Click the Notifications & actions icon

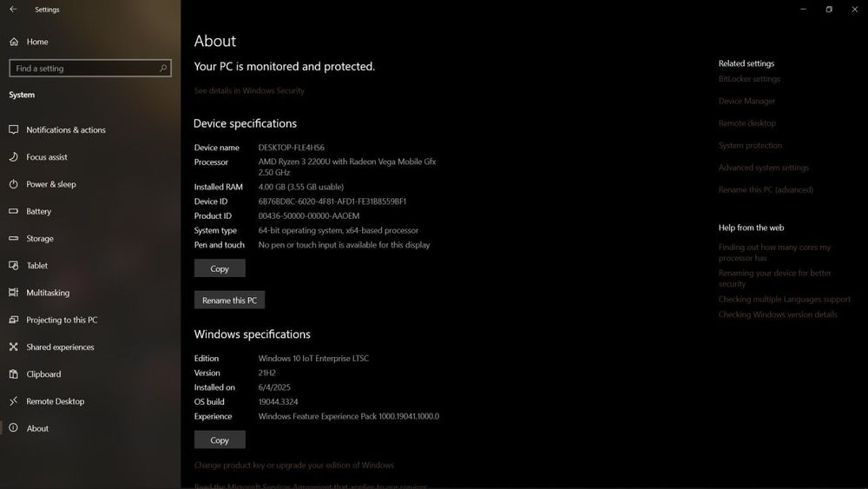tap(14, 129)
